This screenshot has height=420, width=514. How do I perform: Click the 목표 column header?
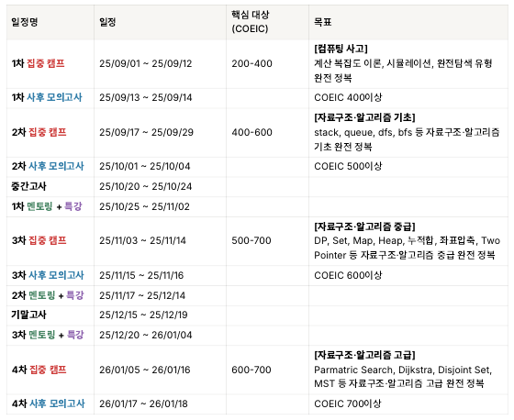(x=323, y=22)
